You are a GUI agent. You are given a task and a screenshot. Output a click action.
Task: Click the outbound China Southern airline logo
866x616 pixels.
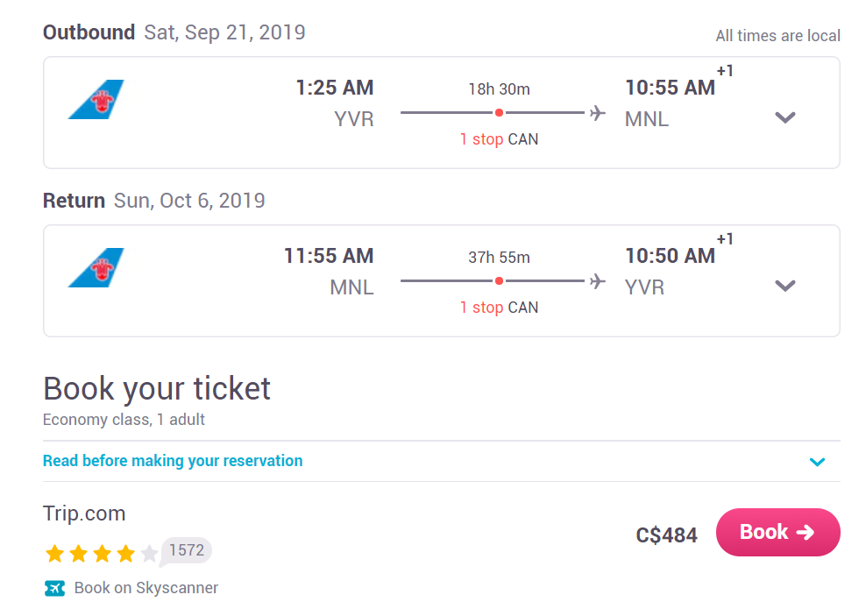96,99
